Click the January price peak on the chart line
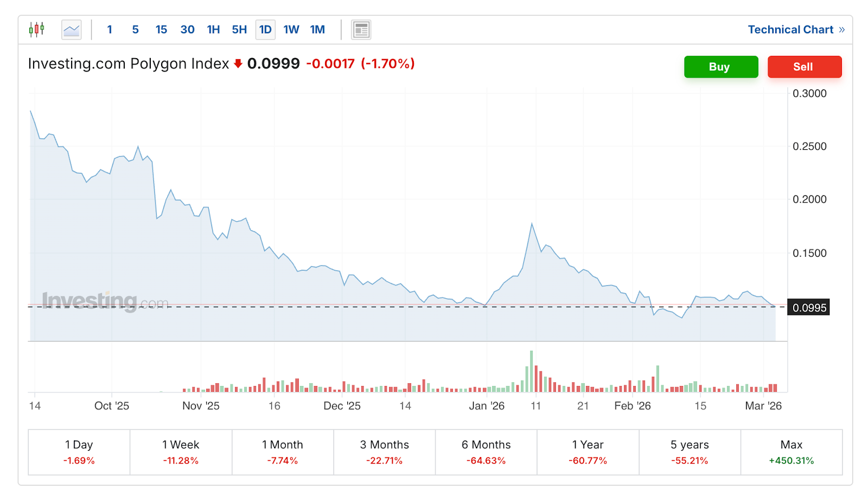Image resolution: width=868 pixels, height=495 pixels. point(532,224)
